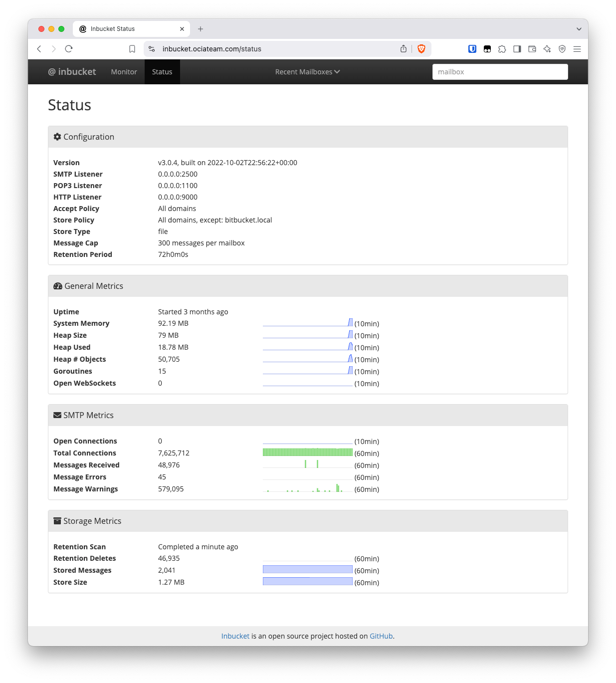Open Brave Shields settings

421,49
